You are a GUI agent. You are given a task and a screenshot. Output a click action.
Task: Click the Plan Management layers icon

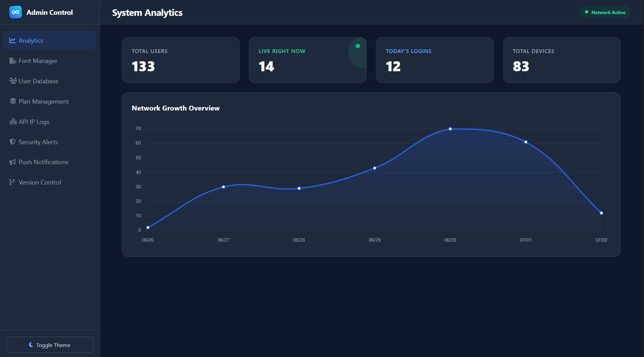coord(13,101)
